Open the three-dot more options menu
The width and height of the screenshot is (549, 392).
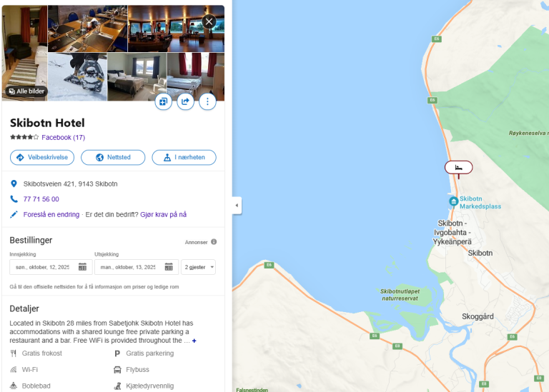point(207,102)
